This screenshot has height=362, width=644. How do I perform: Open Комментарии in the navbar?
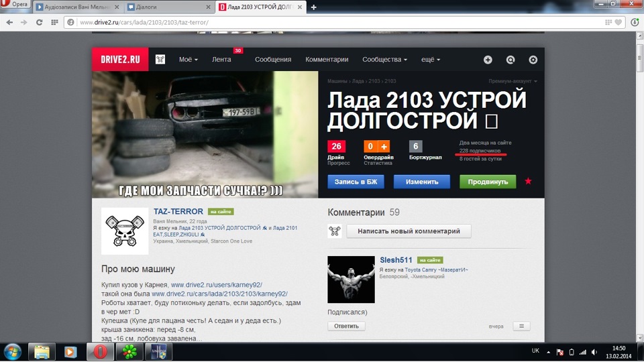[327, 60]
